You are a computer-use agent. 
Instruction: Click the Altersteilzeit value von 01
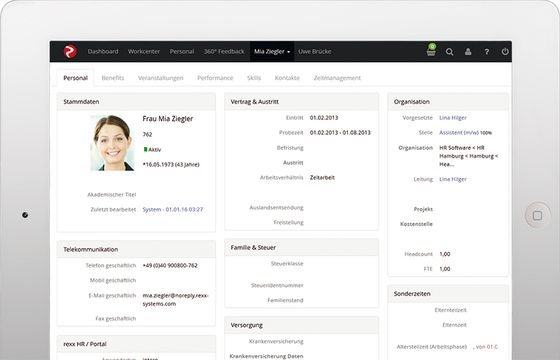pos(485,347)
